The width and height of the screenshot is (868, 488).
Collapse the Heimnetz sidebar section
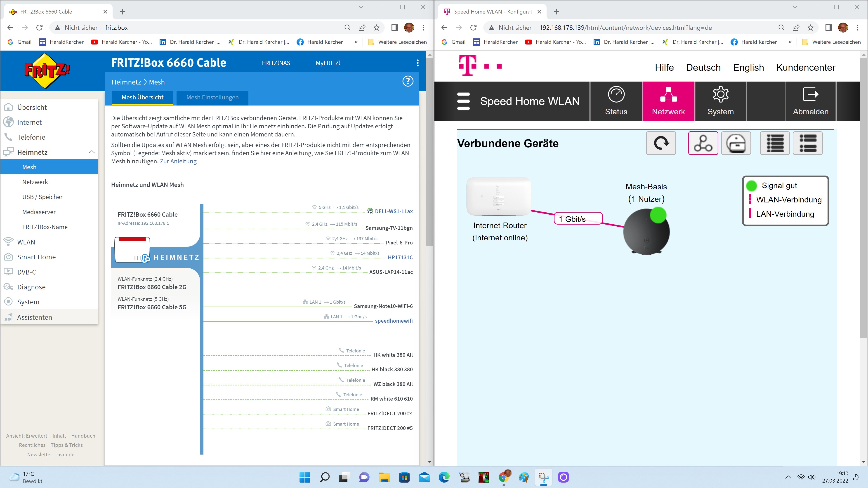92,152
